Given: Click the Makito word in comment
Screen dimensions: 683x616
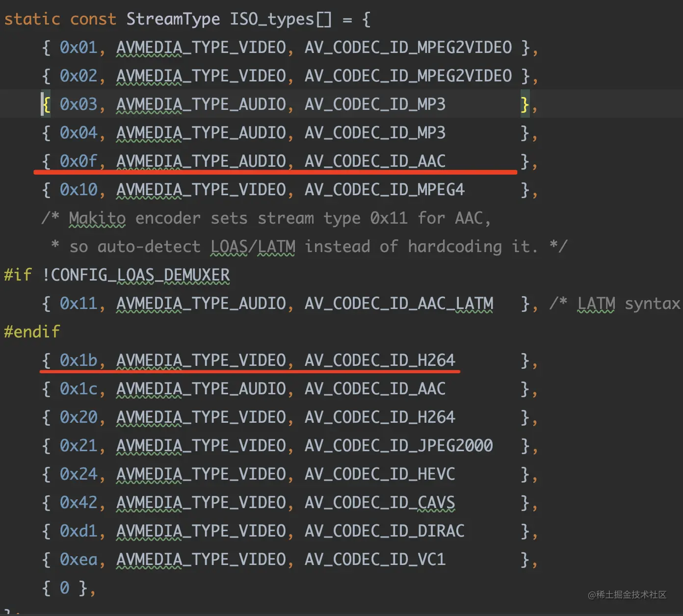Looking at the screenshot, I should (98, 218).
